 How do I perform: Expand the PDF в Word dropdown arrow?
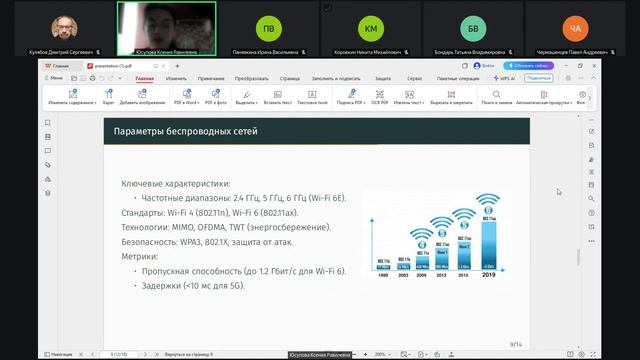pyautogui.click(x=198, y=103)
